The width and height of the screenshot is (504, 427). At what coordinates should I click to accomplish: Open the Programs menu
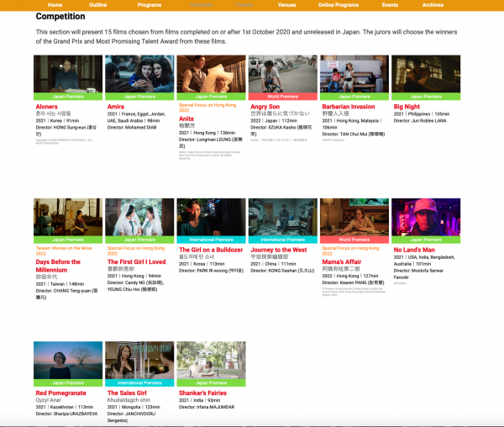point(148,5)
